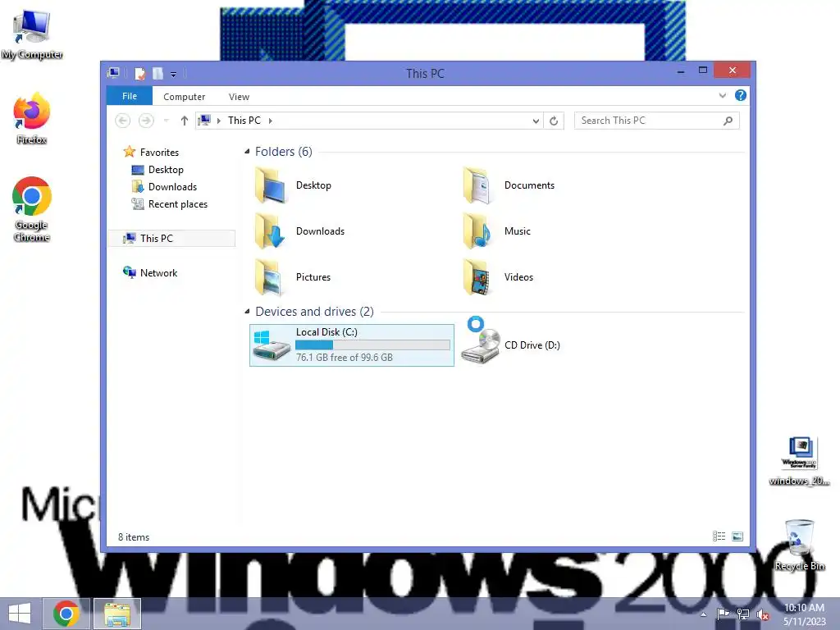Click '8 items' status bar text

tap(134, 536)
